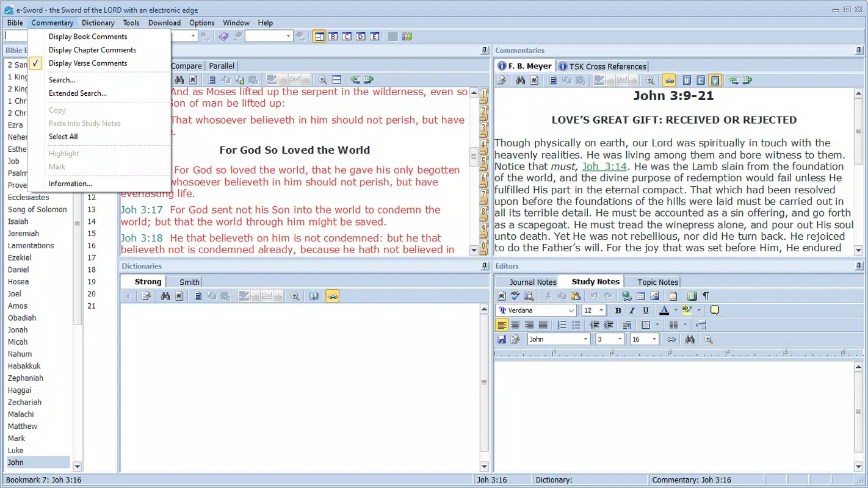Maximize the Editor window with the E icon
Viewport: 868px width, 488px height.
coord(374,37)
